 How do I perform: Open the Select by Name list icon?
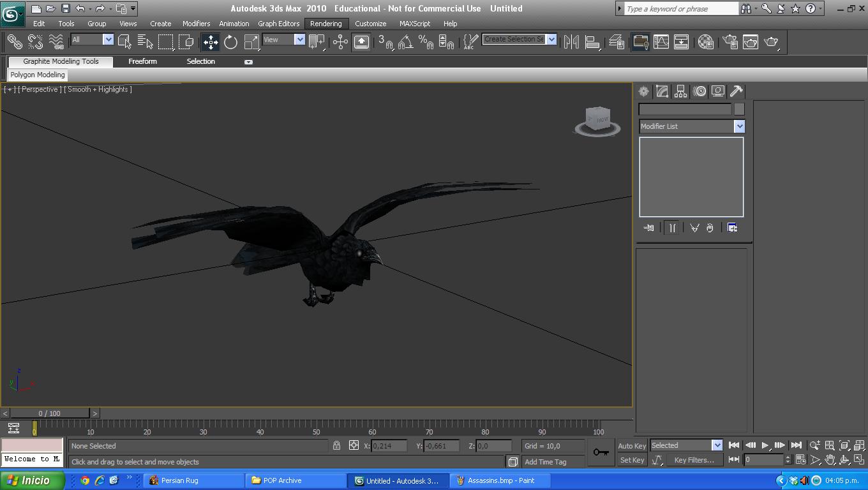click(146, 42)
